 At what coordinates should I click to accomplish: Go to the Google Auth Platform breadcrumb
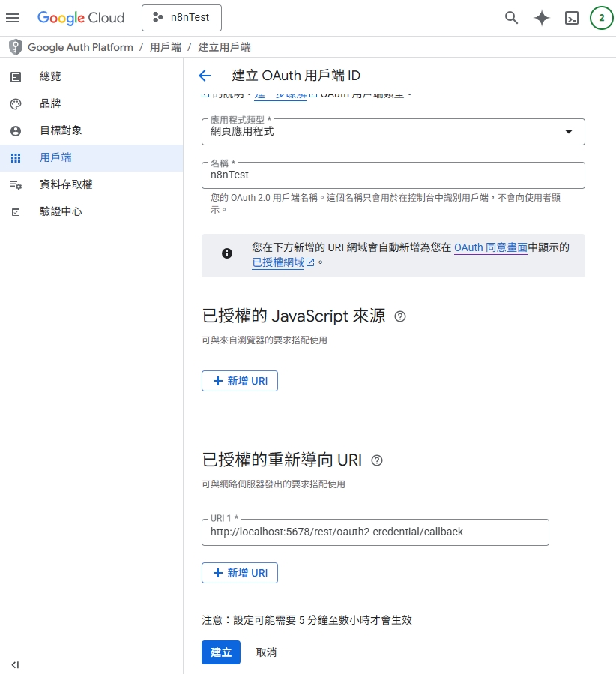click(x=80, y=47)
